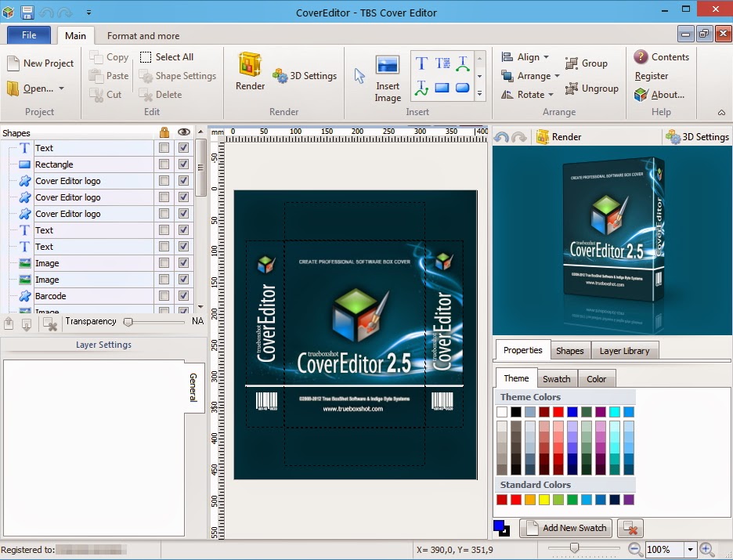The height and width of the screenshot is (560, 733).
Task: Open the Align dropdown
Action: pyautogui.click(x=525, y=57)
